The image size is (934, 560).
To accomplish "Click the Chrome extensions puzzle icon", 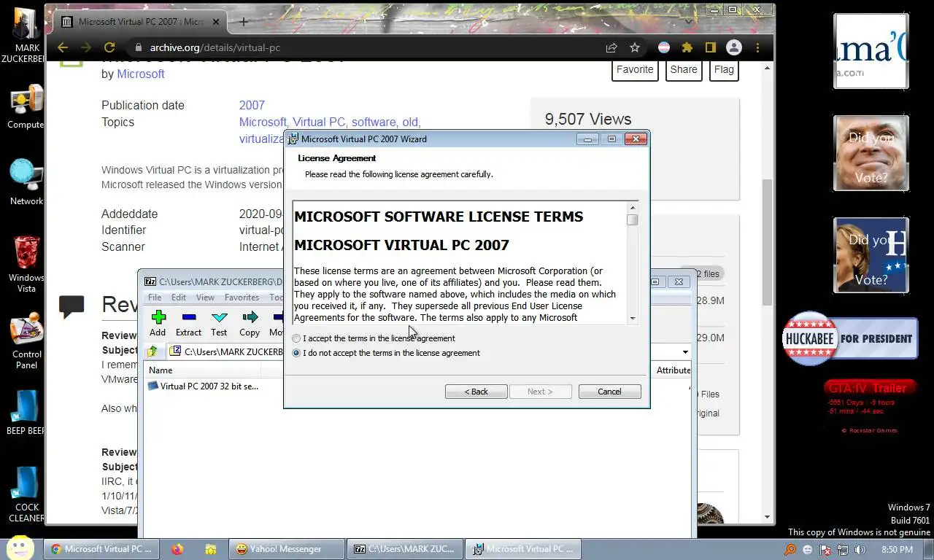I will point(687,47).
